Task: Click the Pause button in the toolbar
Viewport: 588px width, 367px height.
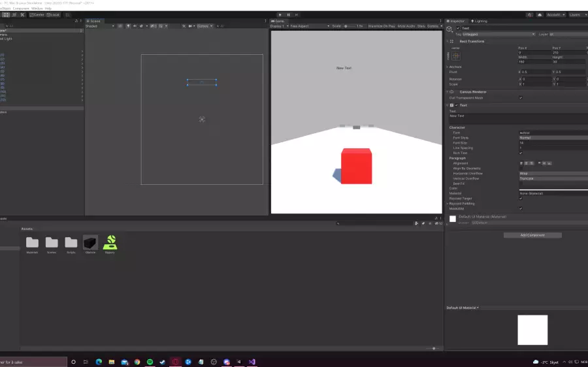Action: click(288, 14)
